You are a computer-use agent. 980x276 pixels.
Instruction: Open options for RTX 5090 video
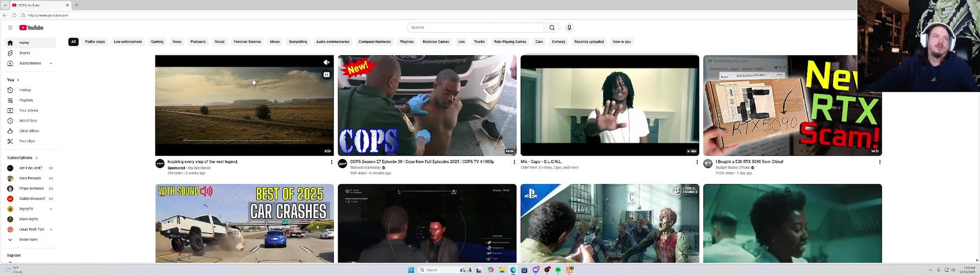880,162
